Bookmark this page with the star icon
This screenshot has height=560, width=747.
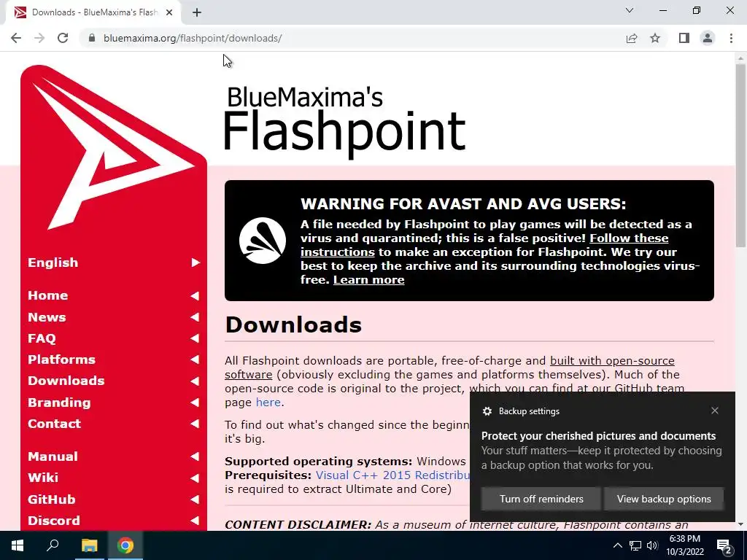tap(655, 38)
